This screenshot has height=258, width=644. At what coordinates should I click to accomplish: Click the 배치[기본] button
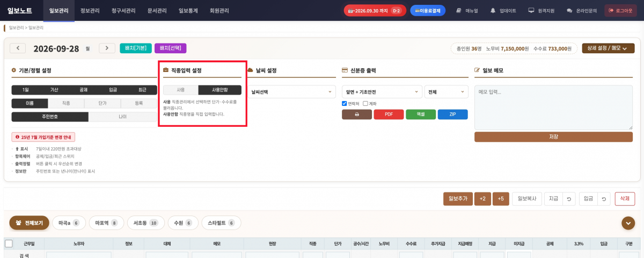click(x=136, y=48)
